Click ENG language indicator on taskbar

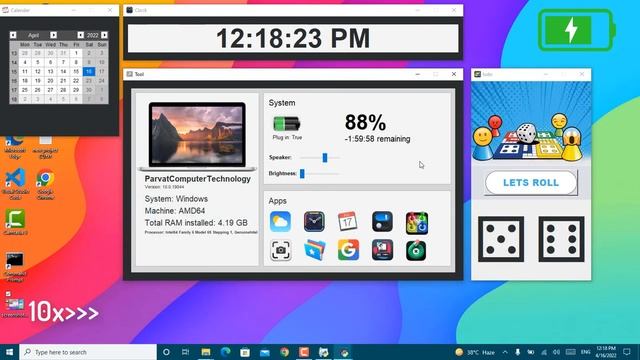[x=586, y=352]
